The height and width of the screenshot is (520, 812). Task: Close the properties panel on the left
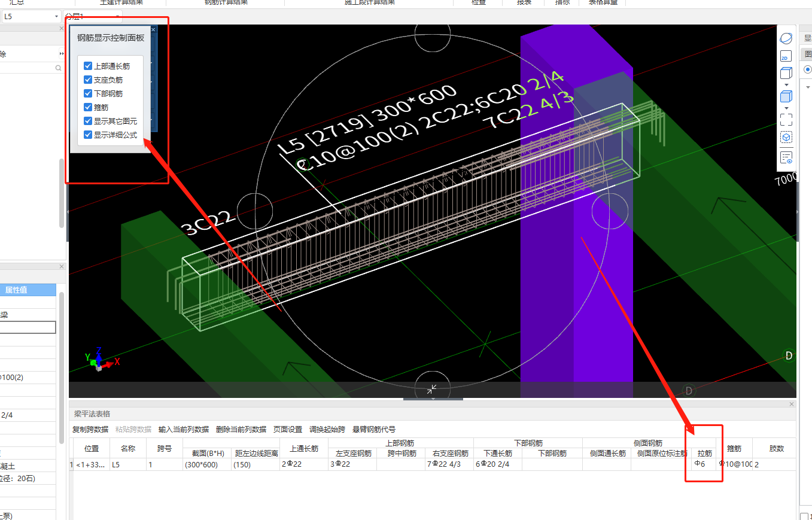[x=62, y=267]
